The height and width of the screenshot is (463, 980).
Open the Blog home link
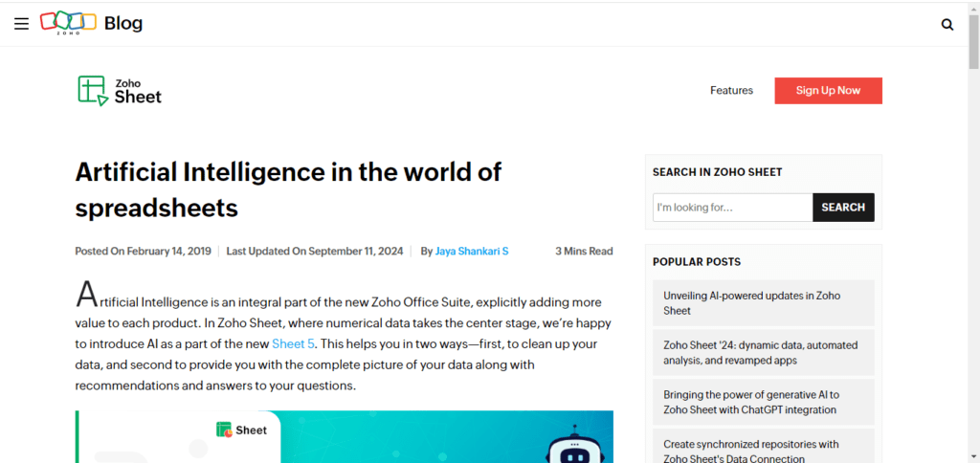[122, 23]
